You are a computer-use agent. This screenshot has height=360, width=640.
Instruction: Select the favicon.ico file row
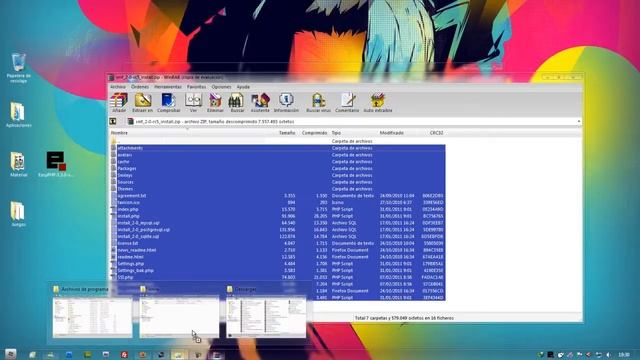coord(278,202)
